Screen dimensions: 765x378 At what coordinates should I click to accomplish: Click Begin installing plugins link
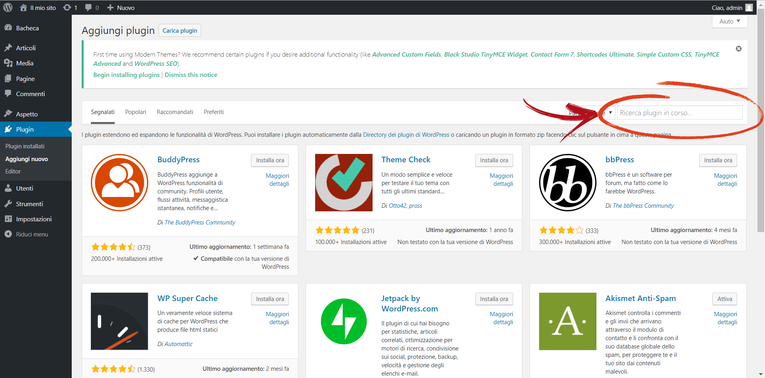pos(126,75)
